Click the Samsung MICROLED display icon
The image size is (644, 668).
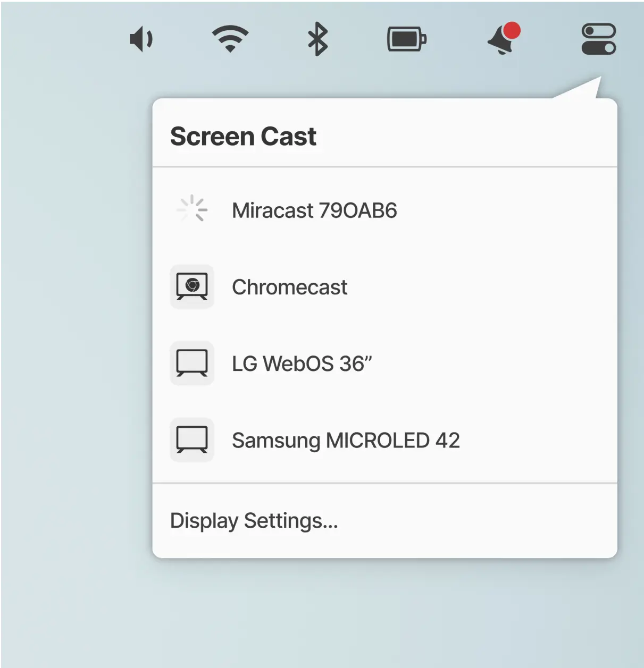pos(192,439)
